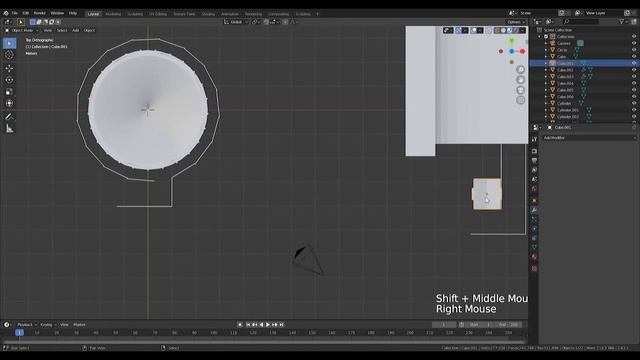Viewport: 640px width, 360px height.
Task: Select the Measure tool
Action: 9,129
